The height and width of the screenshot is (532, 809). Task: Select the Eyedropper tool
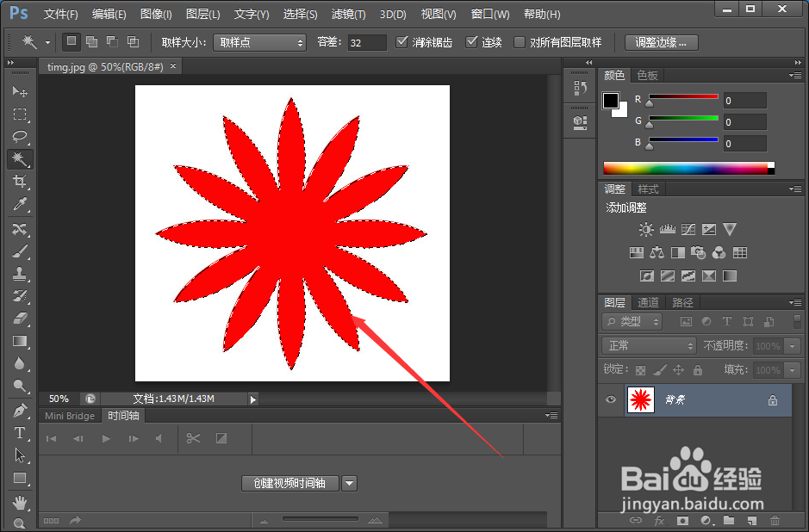tap(20, 204)
